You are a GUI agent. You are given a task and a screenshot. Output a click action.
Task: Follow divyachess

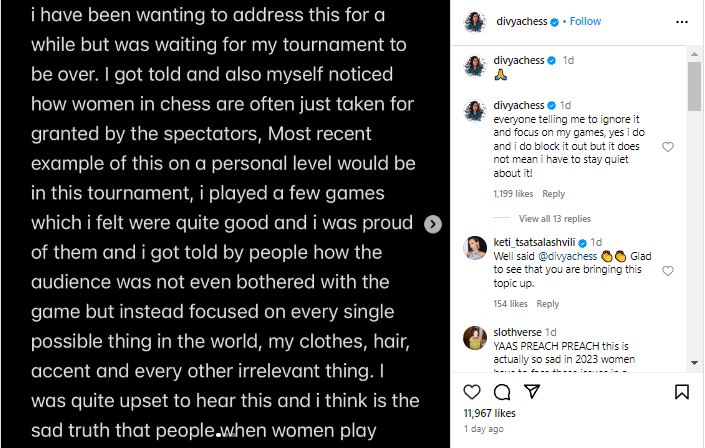pyautogui.click(x=585, y=20)
